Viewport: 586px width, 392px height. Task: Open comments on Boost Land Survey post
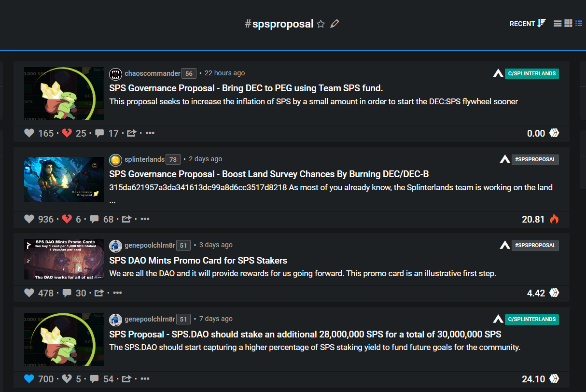[95, 219]
